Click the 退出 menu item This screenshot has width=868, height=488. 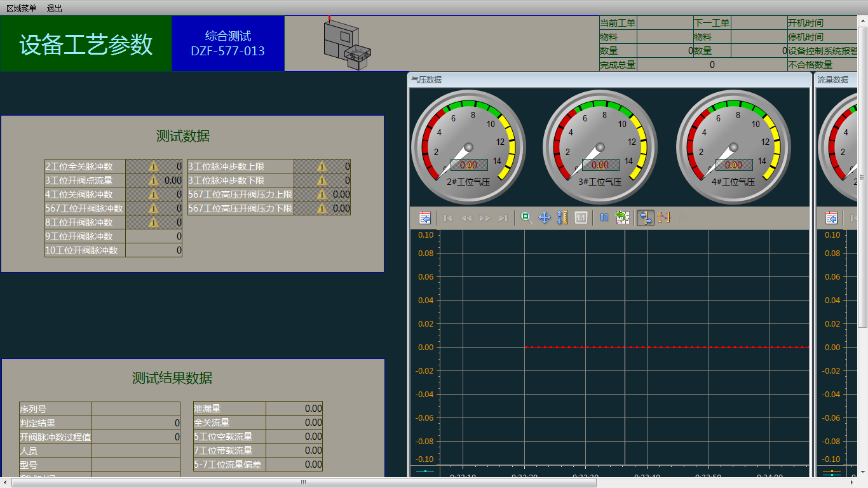point(55,8)
